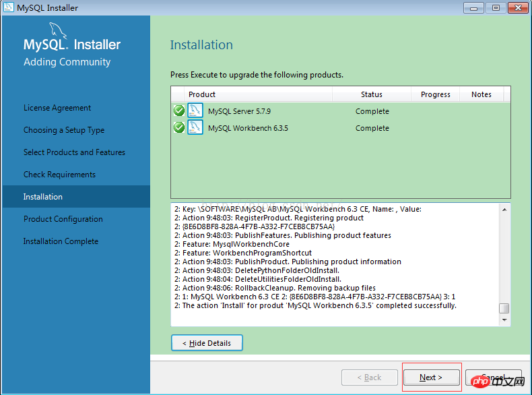
Task: Click the Hide Details button
Action: [x=207, y=343]
